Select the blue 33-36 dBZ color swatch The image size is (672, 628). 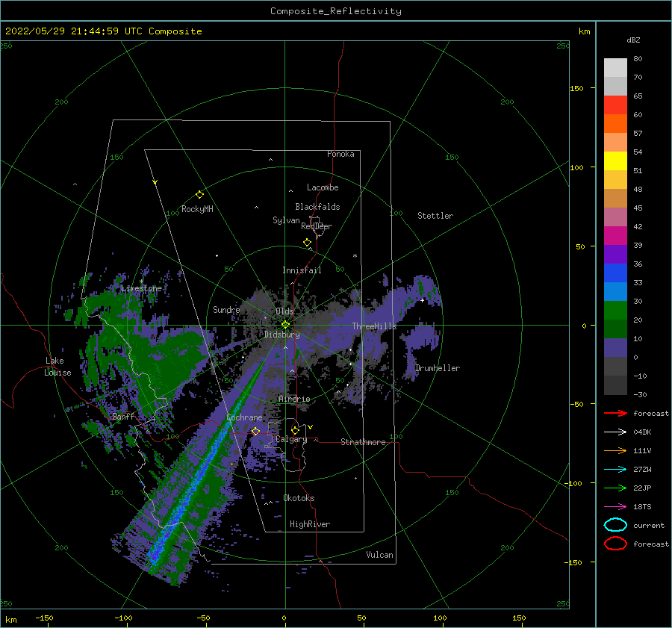click(x=615, y=273)
